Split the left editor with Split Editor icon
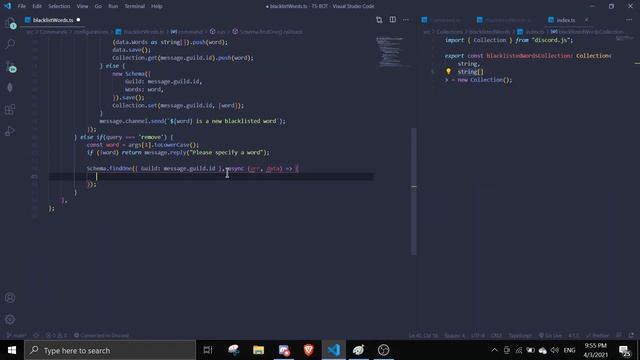 (393, 20)
